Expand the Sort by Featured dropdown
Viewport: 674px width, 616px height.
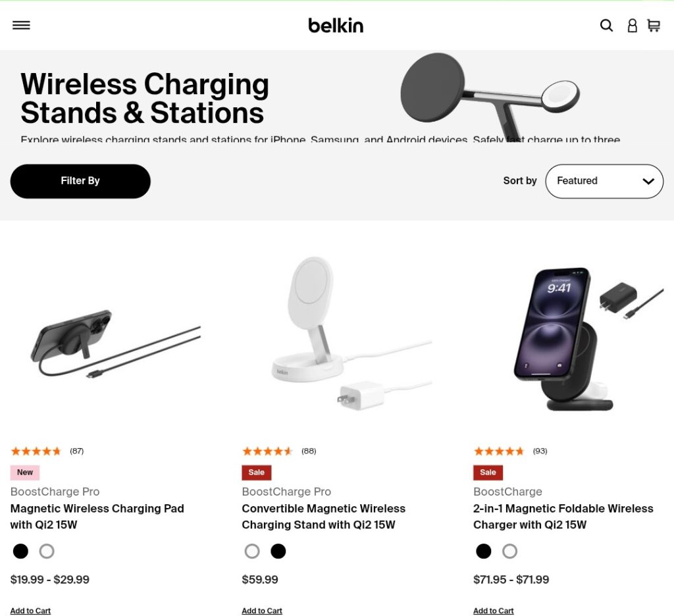[x=604, y=181]
